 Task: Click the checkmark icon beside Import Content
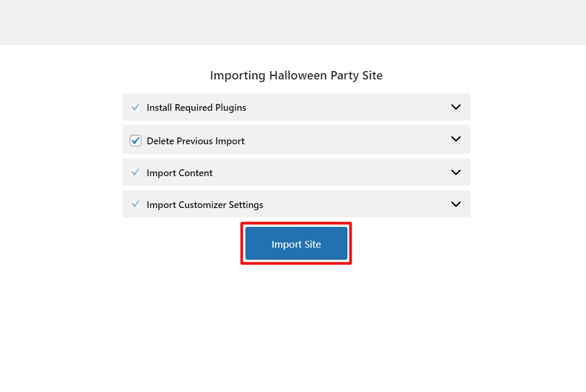click(x=135, y=172)
